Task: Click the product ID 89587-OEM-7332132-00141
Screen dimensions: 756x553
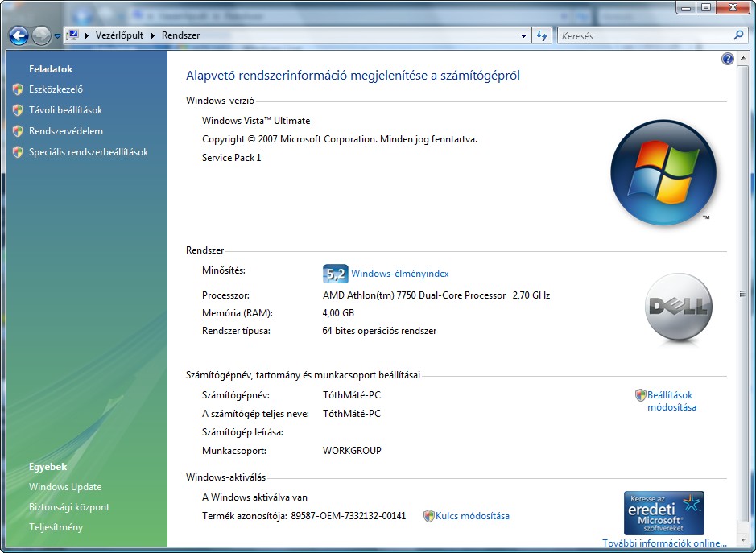Action: click(348, 516)
